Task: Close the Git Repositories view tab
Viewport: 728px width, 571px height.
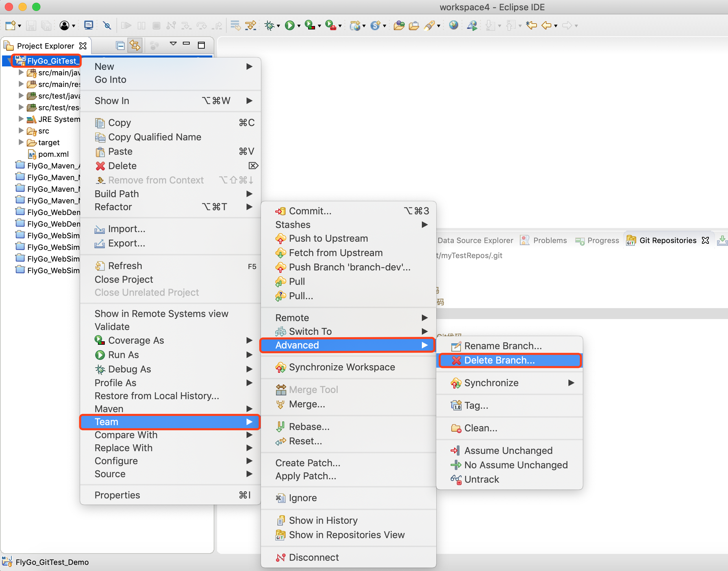Action: [705, 240]
